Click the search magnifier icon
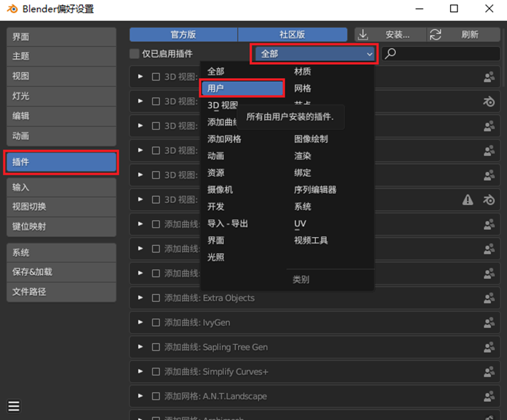This screenshot has height=420, width=507. (391, 53)
